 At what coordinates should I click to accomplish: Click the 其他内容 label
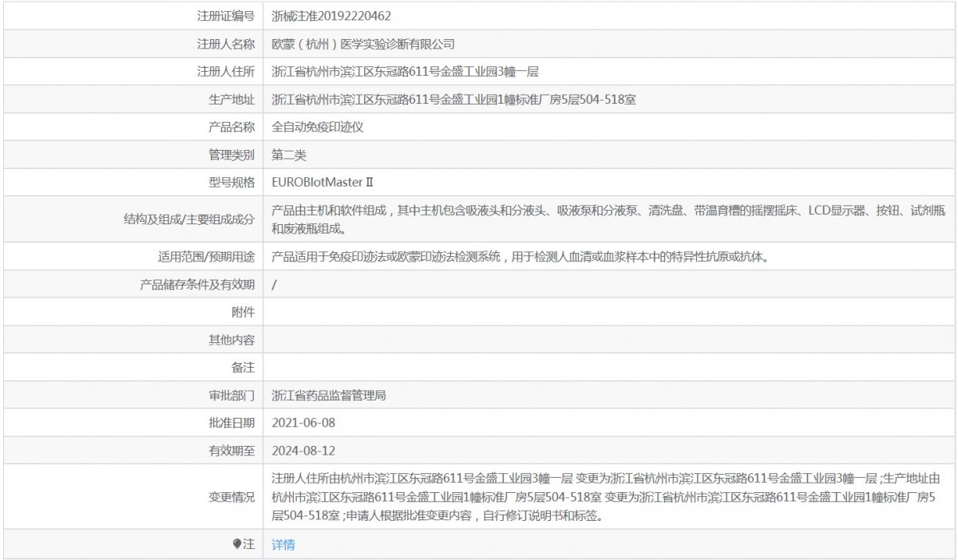(232, 340)
